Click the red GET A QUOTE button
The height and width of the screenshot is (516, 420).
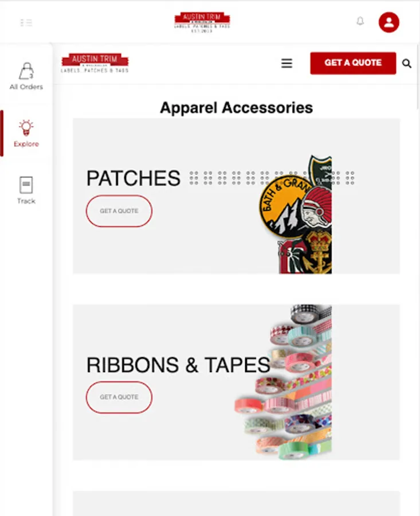(x=353, y=63)
